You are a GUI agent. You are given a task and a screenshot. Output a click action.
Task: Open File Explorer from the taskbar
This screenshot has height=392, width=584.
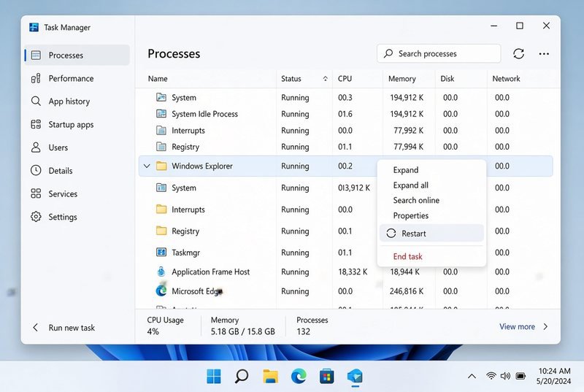[270, 377]
